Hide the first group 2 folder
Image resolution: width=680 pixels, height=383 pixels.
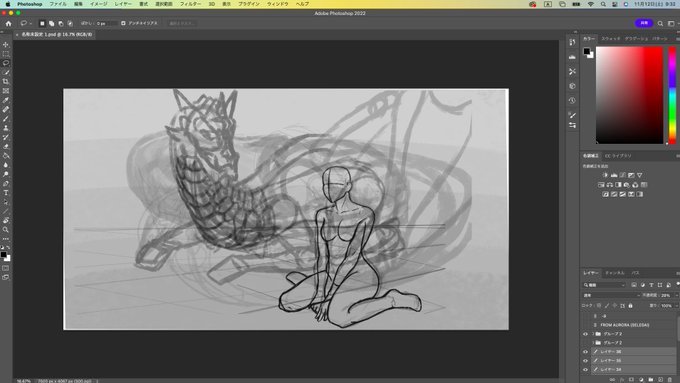point(585,334)
